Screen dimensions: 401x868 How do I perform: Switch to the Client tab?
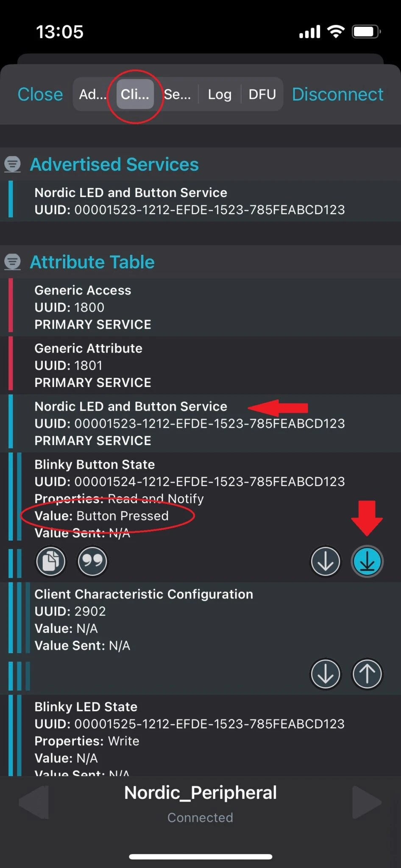pos(135,94)
